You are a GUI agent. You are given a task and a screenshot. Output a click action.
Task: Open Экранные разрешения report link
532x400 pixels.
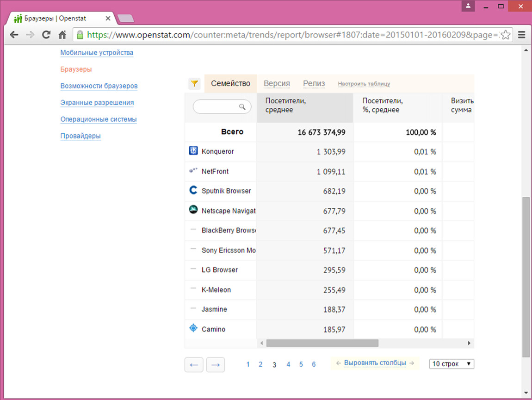pos(97,103)
